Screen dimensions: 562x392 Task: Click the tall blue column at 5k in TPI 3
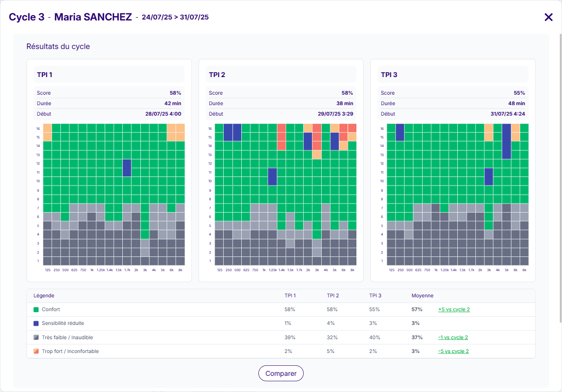[506, 141]
